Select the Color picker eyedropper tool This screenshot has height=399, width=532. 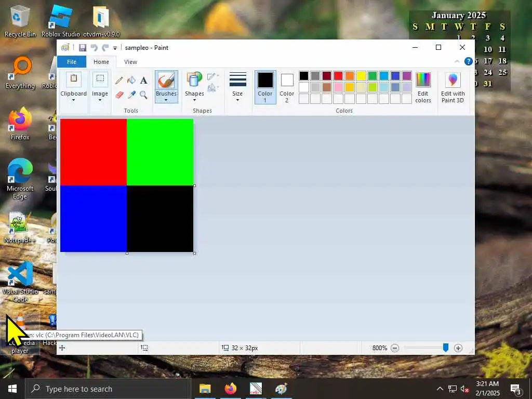pyautogui.click(x=131, y=95)
